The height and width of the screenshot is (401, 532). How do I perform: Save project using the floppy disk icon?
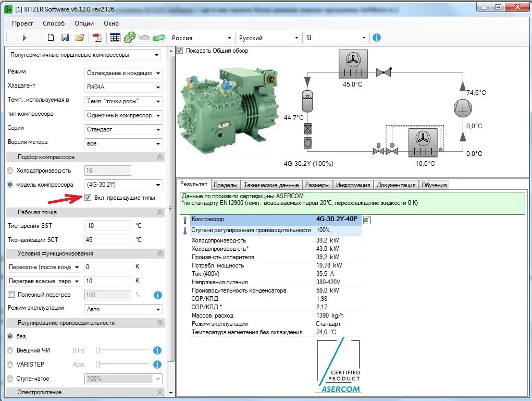65,38
